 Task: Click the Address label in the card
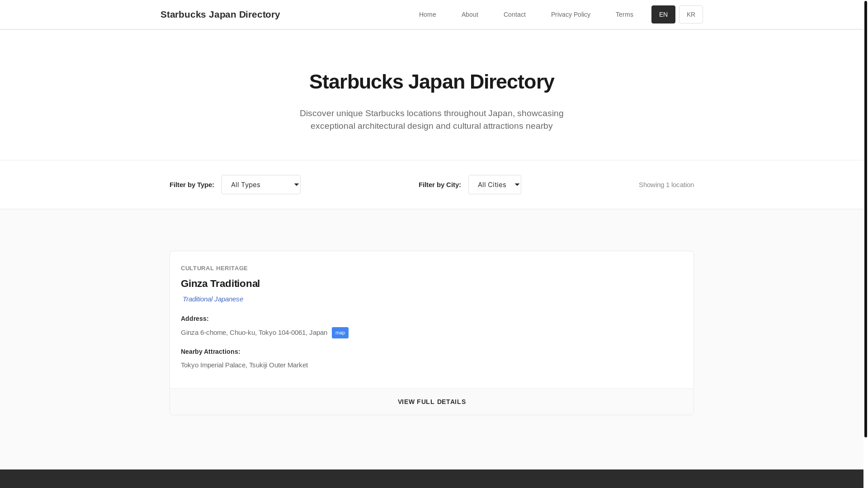tap(194, 319)
